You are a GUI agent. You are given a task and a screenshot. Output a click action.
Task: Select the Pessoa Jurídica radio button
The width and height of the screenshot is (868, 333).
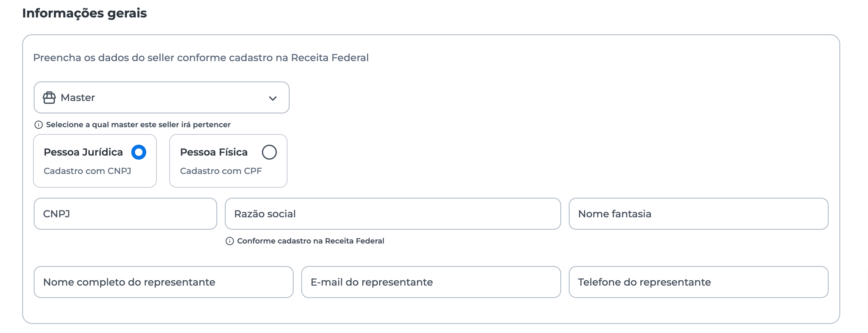[x=138, y=152]
